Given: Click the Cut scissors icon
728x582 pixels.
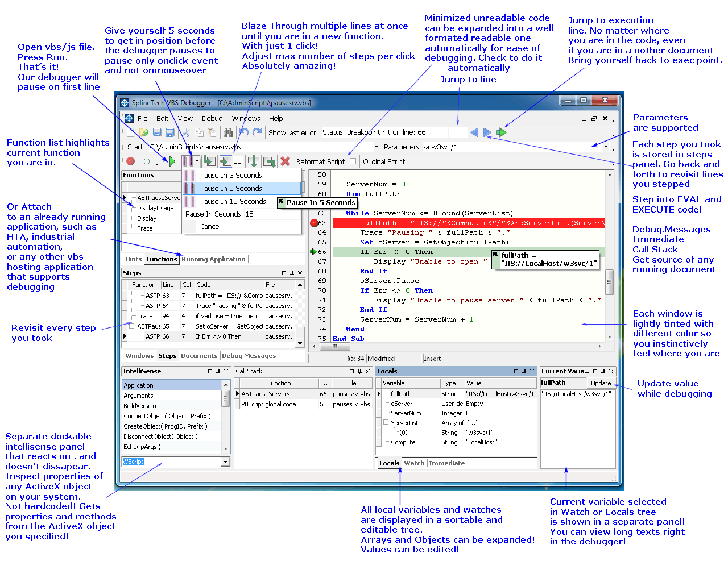Looking at the screenshot, I should click(186, 132).
